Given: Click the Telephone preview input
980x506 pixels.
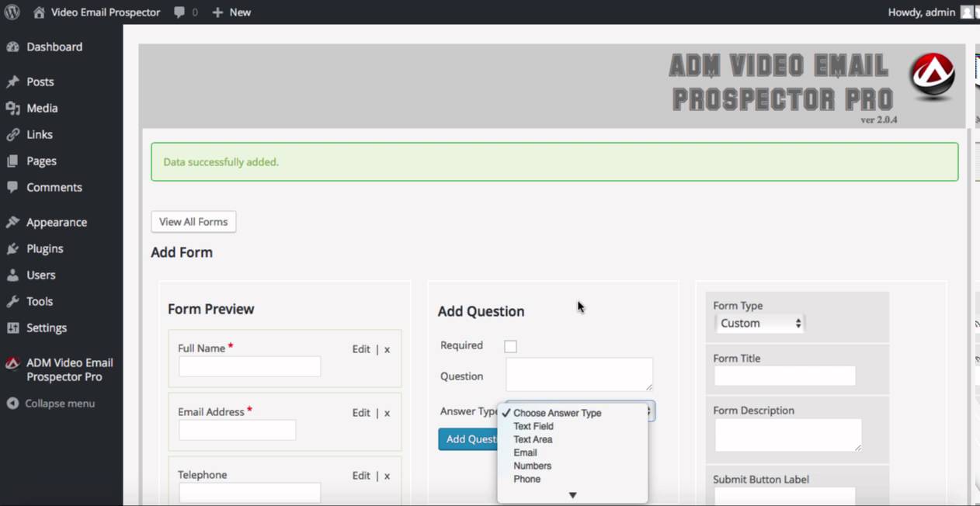Looking at the screenshot, I should (x=249, y=492).
